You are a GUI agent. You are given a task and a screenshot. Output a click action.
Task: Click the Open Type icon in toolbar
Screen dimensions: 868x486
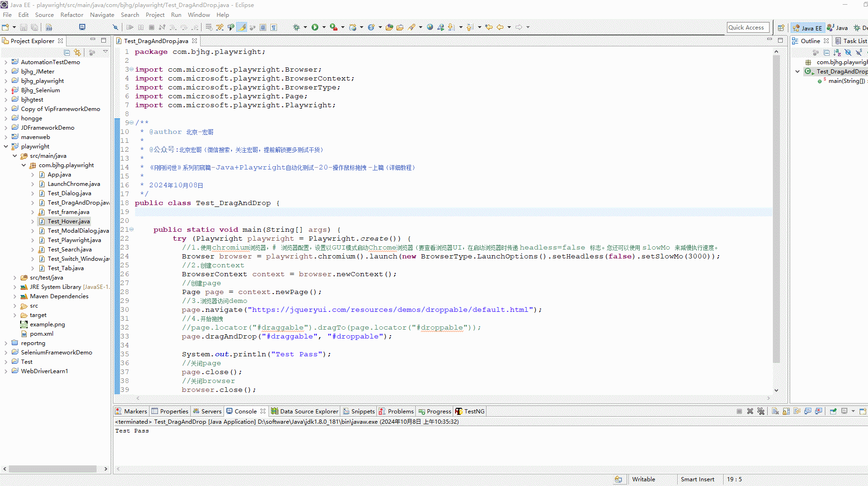click(x=389, y=27)
